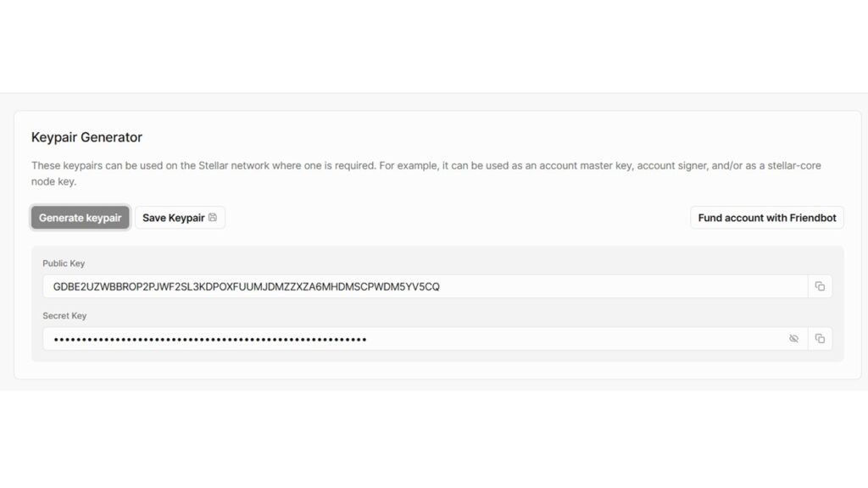Click the keypair description paragraph text
Viewport: 868px width, 488px height.
point(426,173)
